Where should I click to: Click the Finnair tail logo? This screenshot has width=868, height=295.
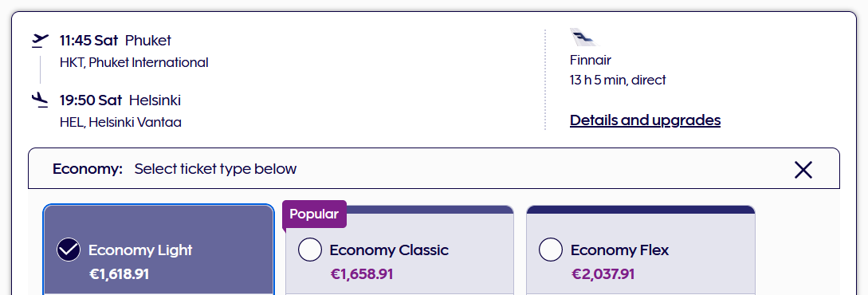(x=584, y=37)
